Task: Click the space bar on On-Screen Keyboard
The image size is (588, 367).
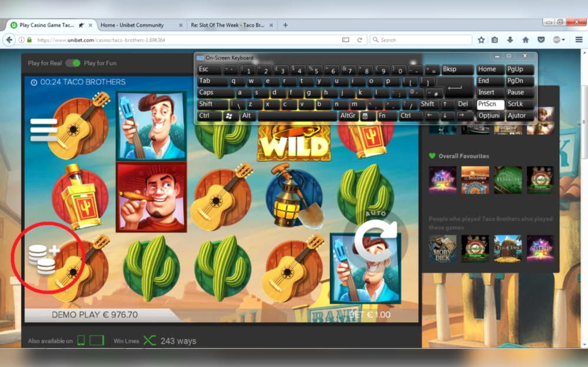Action: pos(298,116)
